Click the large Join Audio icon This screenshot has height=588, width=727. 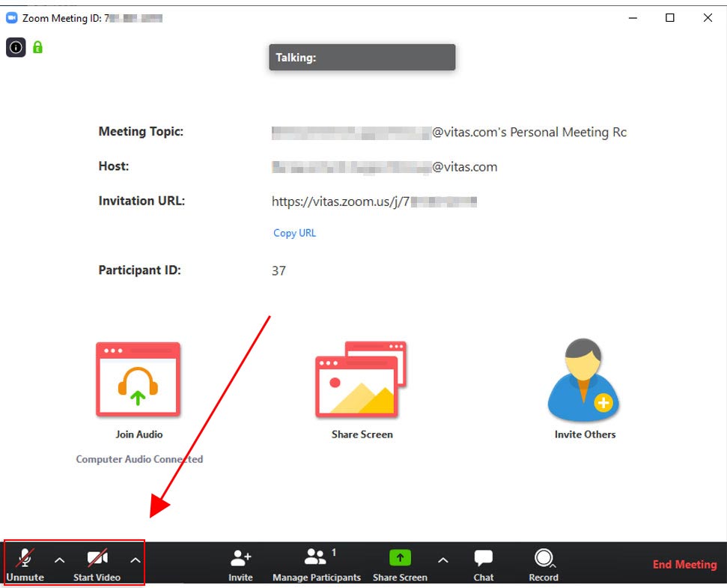click(138, 380)
